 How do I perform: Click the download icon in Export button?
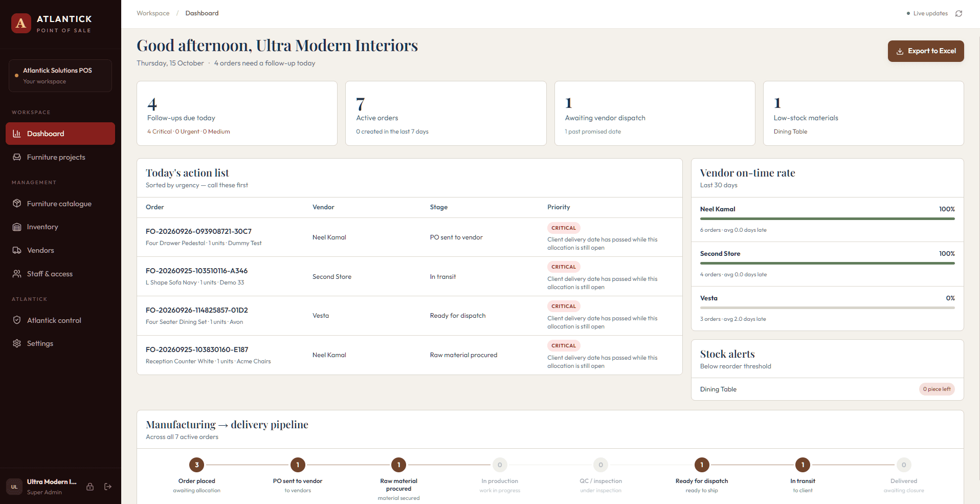pos(900,51)
